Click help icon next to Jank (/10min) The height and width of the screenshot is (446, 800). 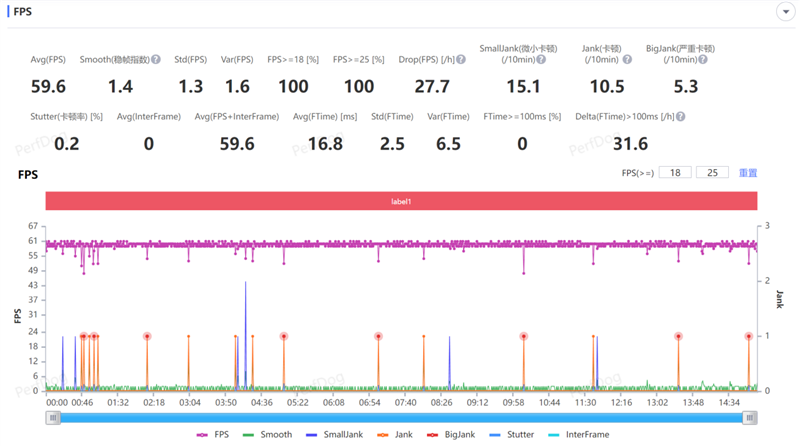click(x=627, y=59)
